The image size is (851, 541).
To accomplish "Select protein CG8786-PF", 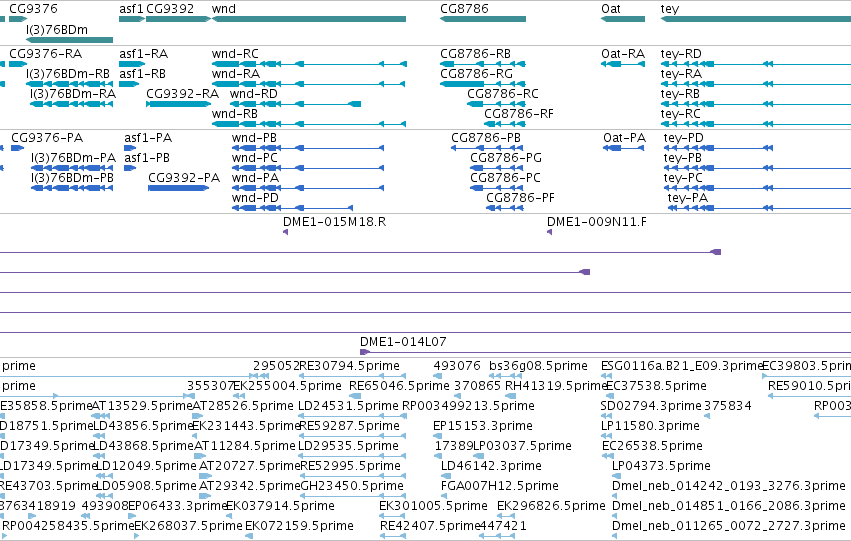I will coord(520,198).
